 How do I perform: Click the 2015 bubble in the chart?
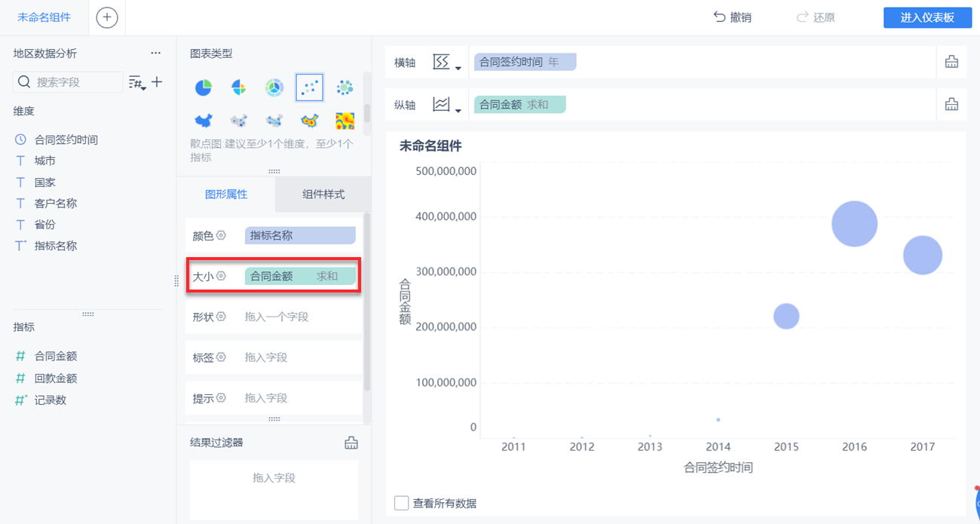pos(786,316)
